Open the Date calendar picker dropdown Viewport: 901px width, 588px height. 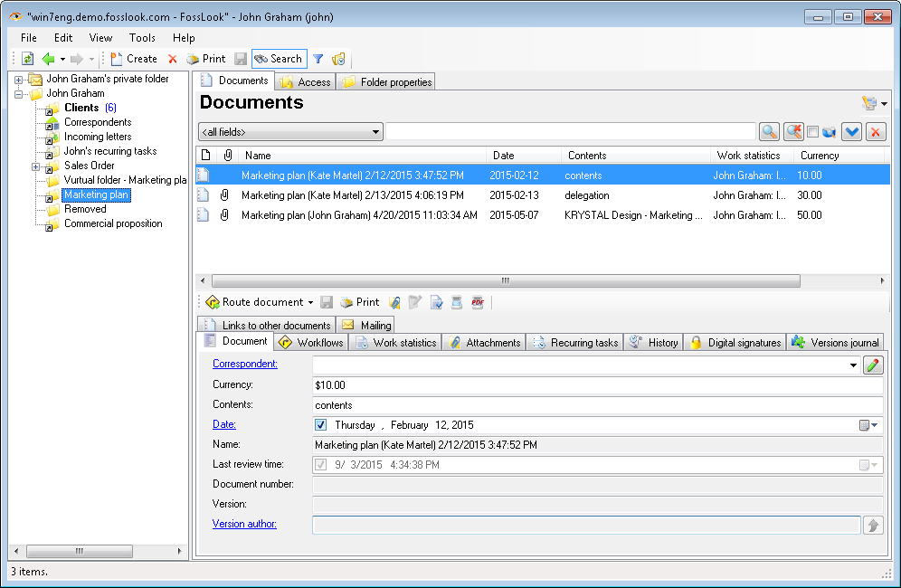868,425
